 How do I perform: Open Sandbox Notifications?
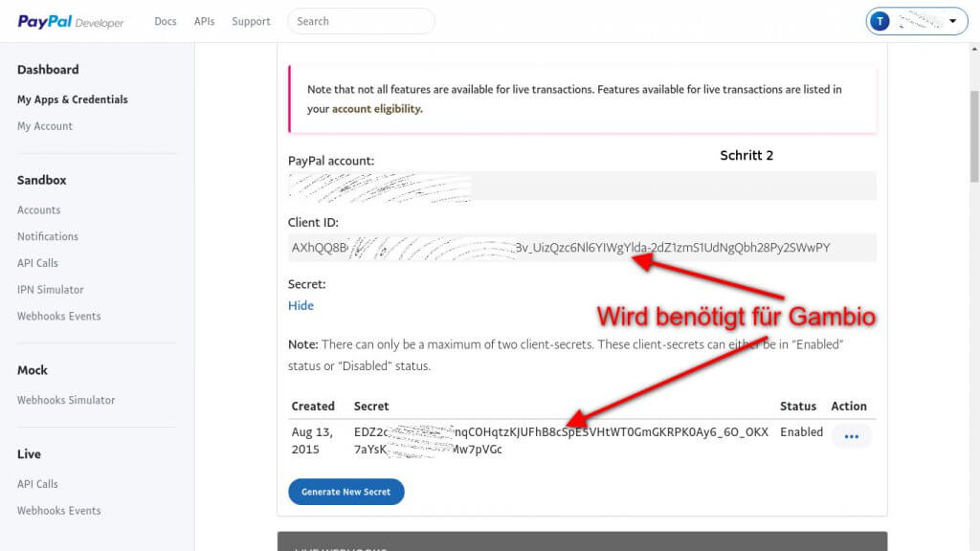[48, 236]
